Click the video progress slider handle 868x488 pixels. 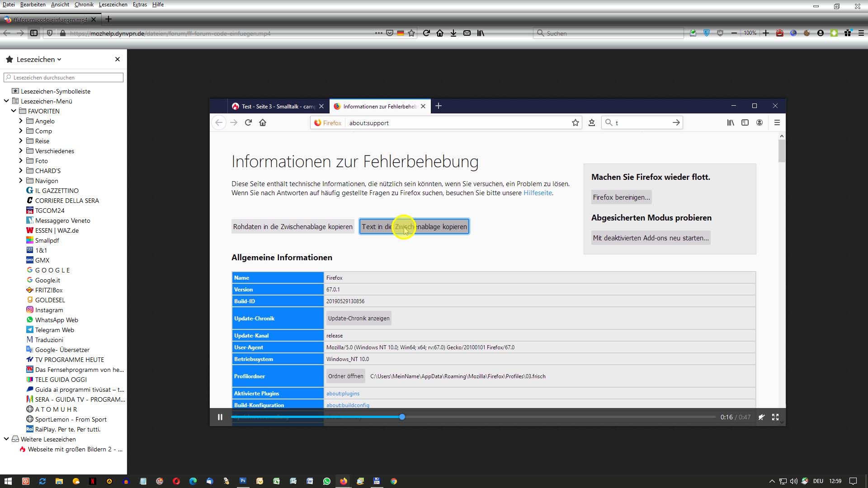[402, 417]
